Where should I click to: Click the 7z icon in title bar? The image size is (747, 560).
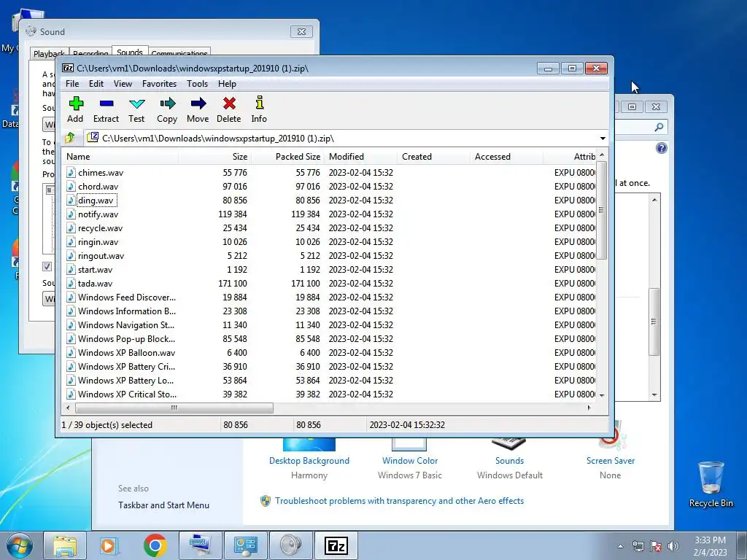(x=68, y=68)
